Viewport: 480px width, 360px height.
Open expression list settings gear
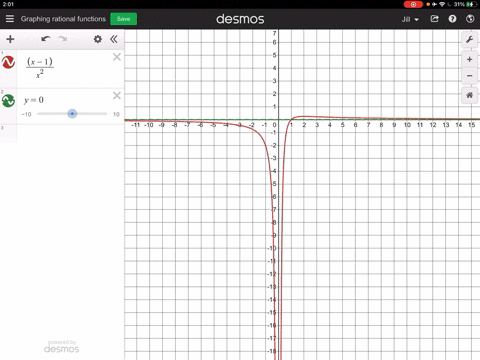(x=98, y=39)
